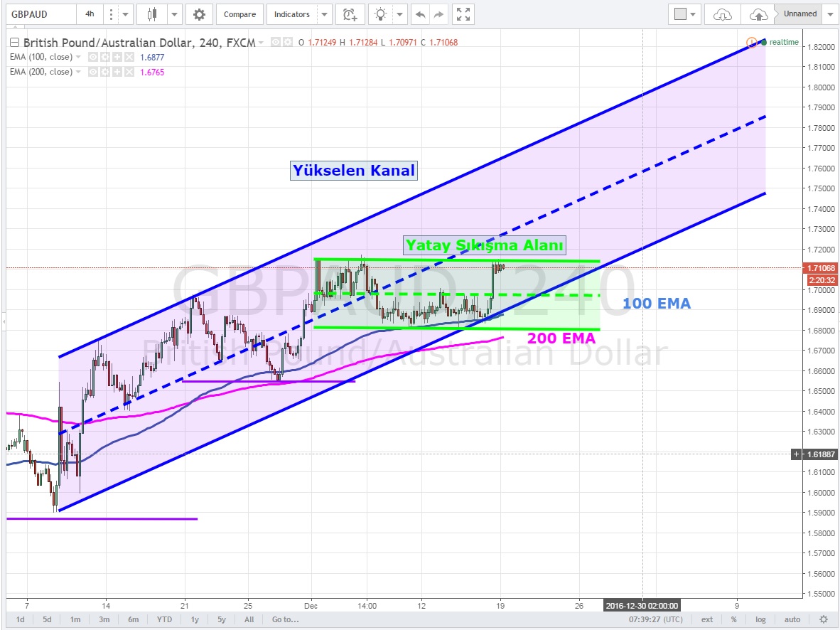Expand the Indicators dropdown arrow
Viewport: 840px width, 630px height.
[x=324, y=14]
